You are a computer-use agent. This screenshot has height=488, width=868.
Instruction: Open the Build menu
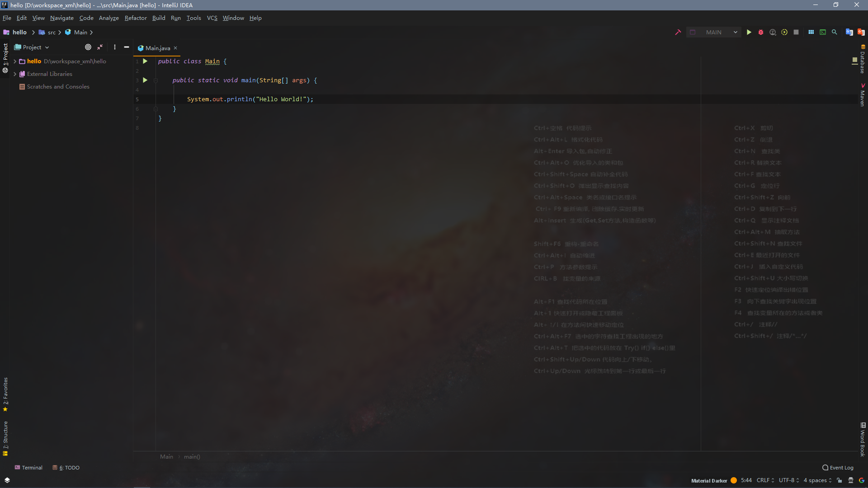coord(159,18)
